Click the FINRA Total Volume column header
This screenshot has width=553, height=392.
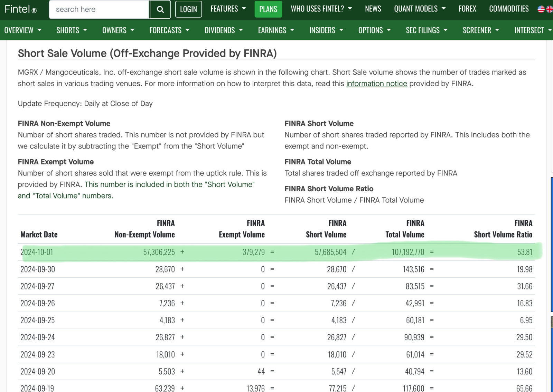pyautogui.click(x=405, y=229)
